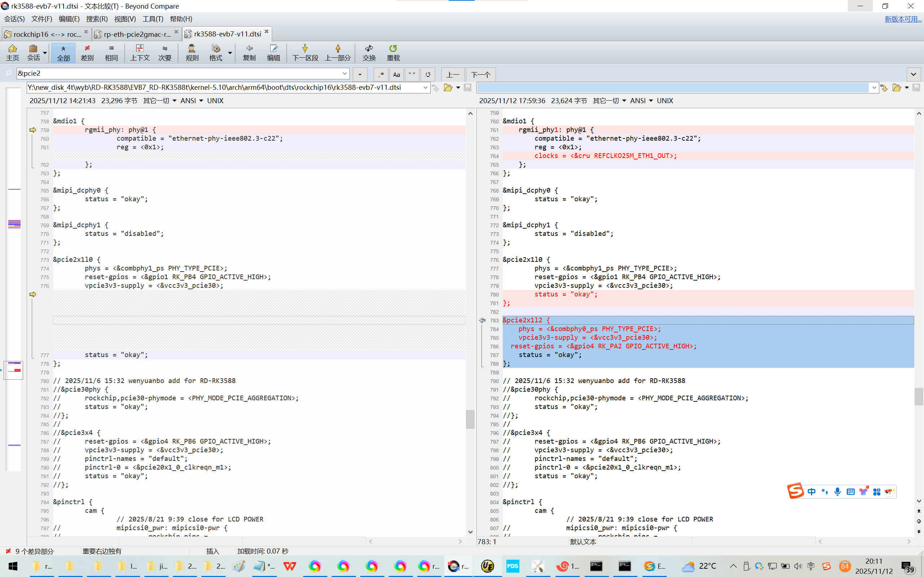
Task: Expand the 格式 (Format) dropdown arrow
Action: coord(230,53)
